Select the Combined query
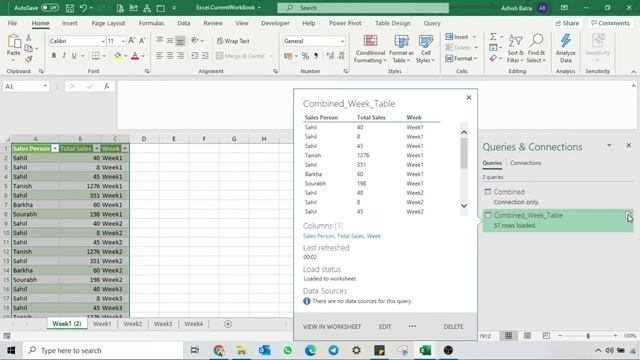The height and width of the screenshot is (360, 640). [x=558, y=196]
